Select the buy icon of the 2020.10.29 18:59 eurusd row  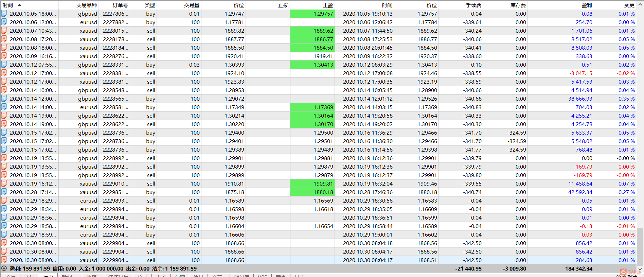pyautogui.click(x=4, y=235)
